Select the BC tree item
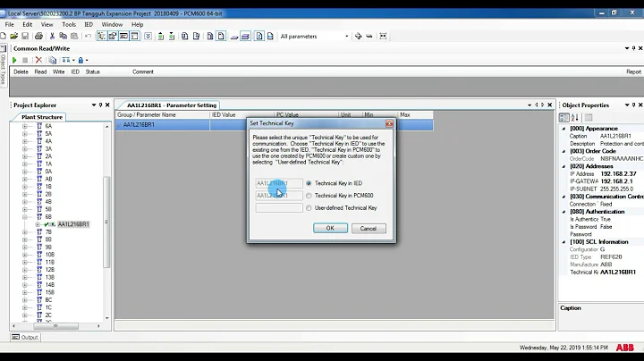The width and height of the screenshot is (644, 361). pos(48,300)
